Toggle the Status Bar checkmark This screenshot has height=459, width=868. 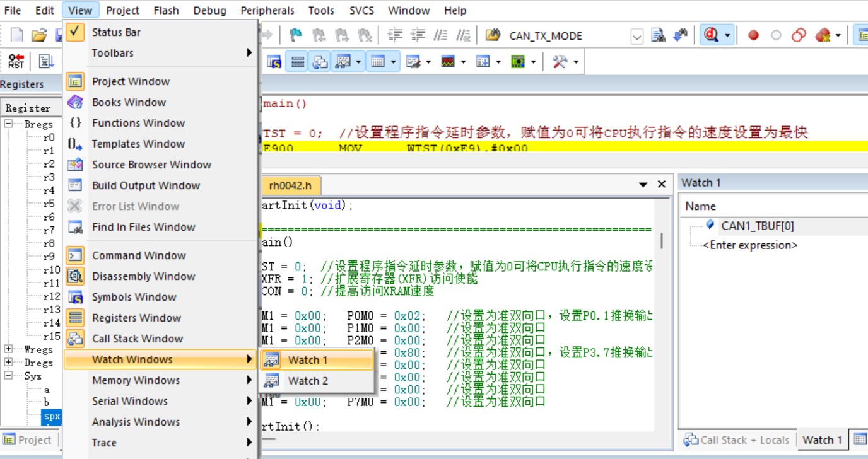click(75, 32)
